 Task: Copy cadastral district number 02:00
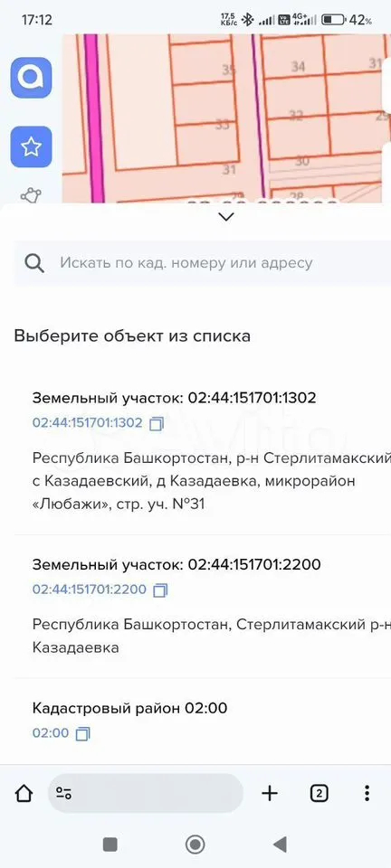(x=82, y=733)
